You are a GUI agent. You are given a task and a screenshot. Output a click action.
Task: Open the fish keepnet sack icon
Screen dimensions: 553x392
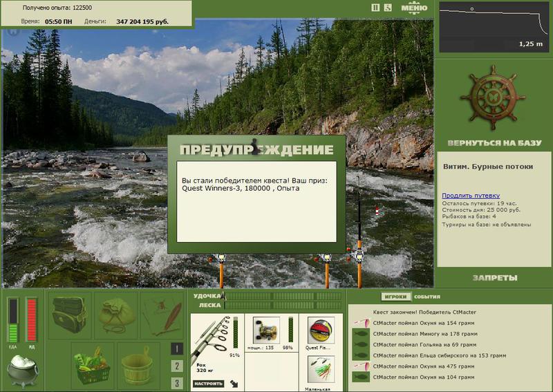[116, 315]
